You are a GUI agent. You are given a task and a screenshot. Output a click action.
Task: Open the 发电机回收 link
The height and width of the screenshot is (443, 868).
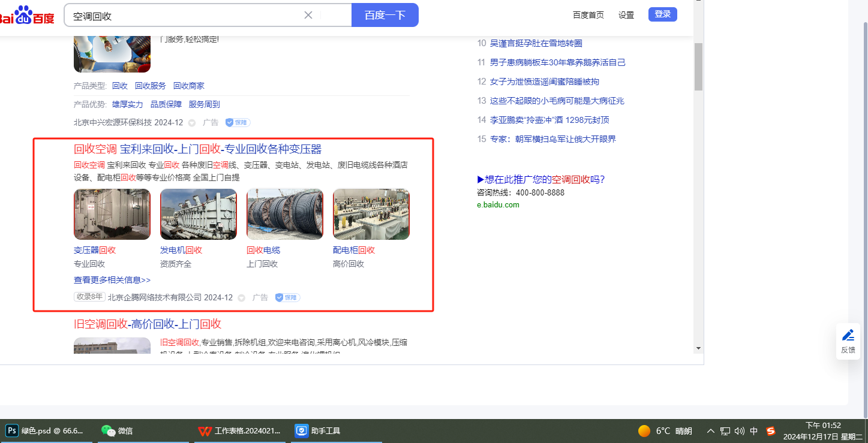click(181, 250)
